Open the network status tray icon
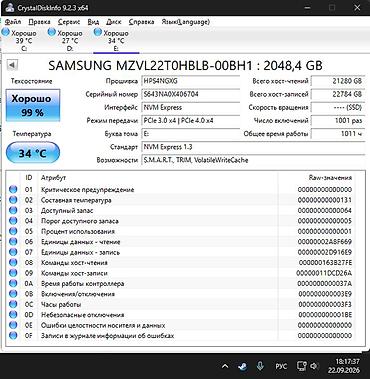370x379 pixels. [x=302, y=366]
